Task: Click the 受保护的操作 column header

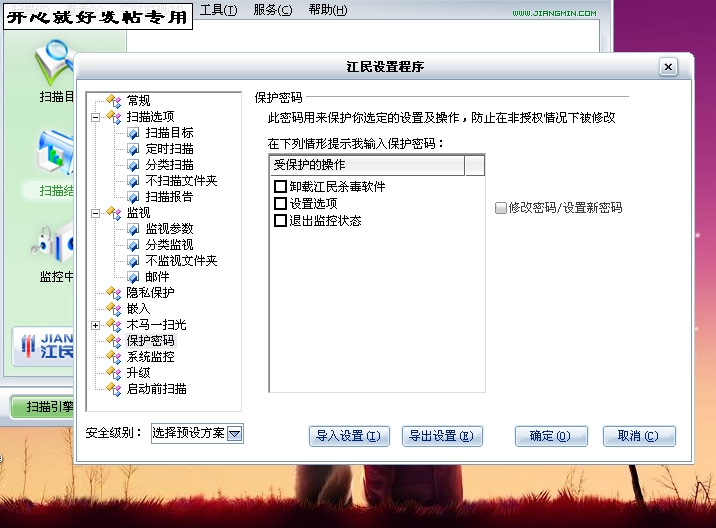Action: coord(368,165)
